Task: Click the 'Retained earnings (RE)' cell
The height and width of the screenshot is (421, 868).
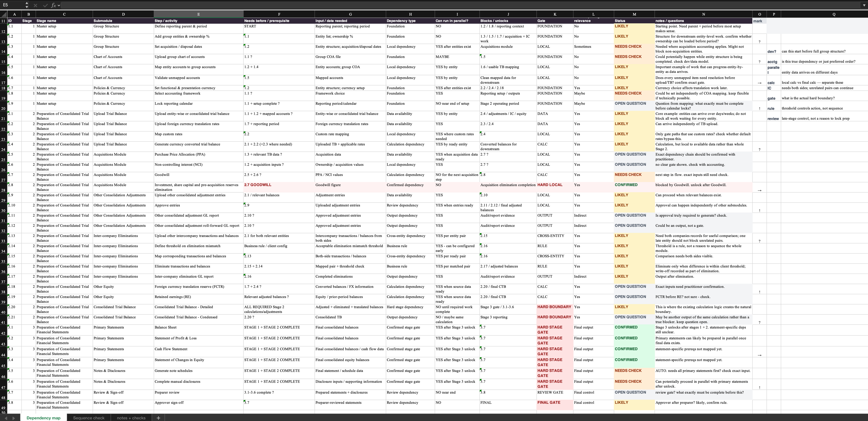Action: coord(198,299)
